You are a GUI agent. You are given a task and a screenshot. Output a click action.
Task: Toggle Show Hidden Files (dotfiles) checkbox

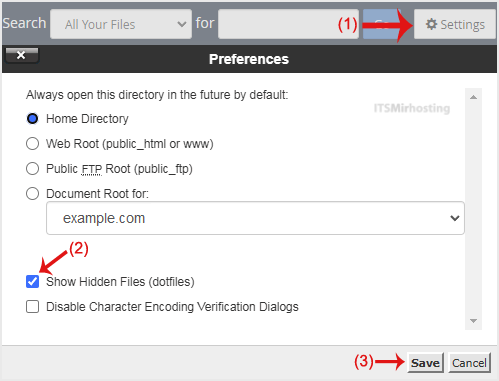tap(32, 282)
